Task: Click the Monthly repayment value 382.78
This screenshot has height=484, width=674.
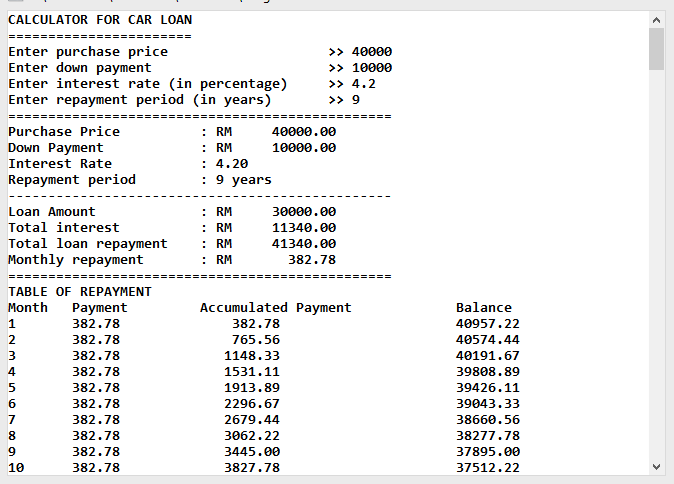Action: click(x=312, y=260)
